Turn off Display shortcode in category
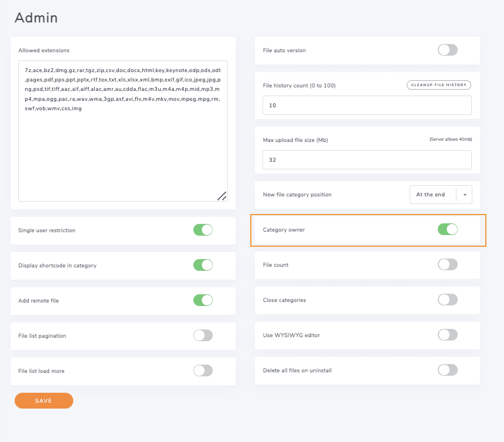 [203, 265]
